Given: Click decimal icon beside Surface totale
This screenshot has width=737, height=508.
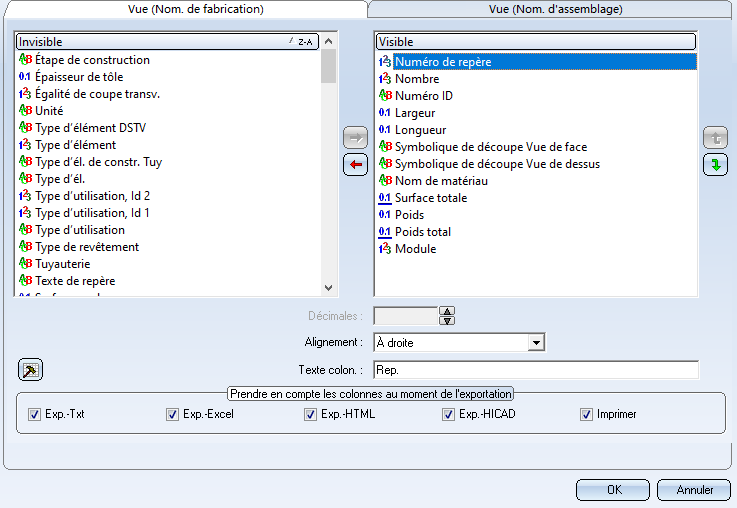Looking at the screenshot, I should tap(385, 198).
